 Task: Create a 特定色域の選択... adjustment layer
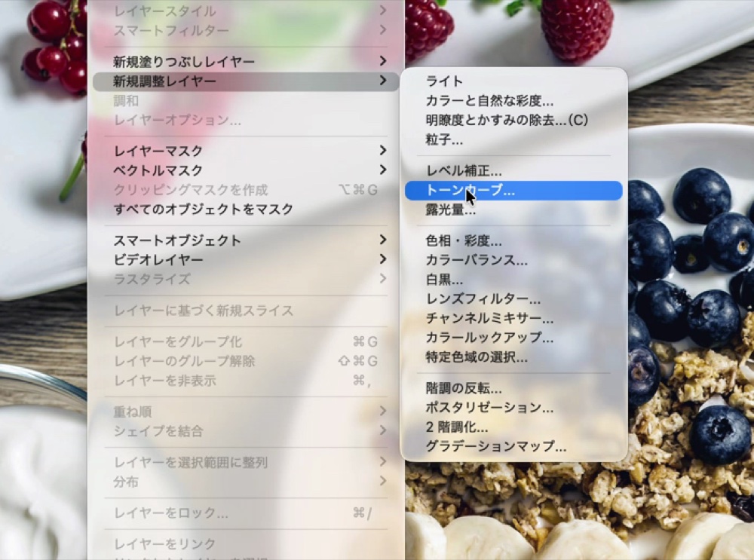tap(513, 357)
